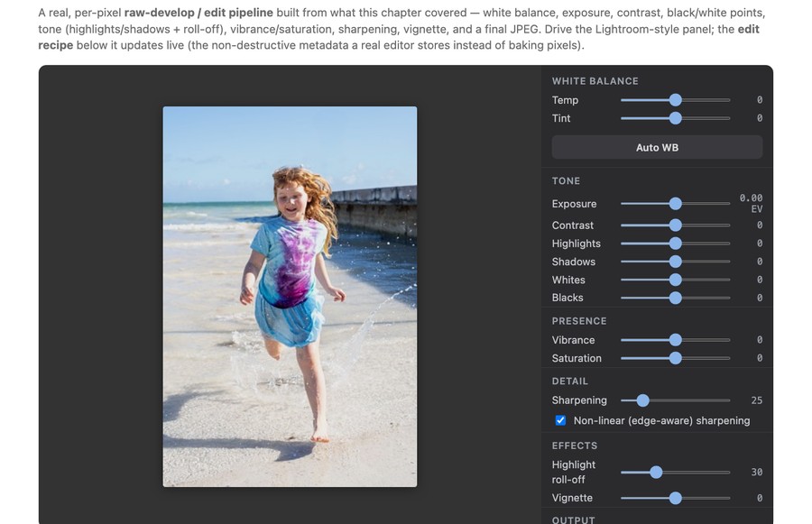Click the Shadows slider handle
The width and height of the screenshot is (812, 524).
click(675, 262)
